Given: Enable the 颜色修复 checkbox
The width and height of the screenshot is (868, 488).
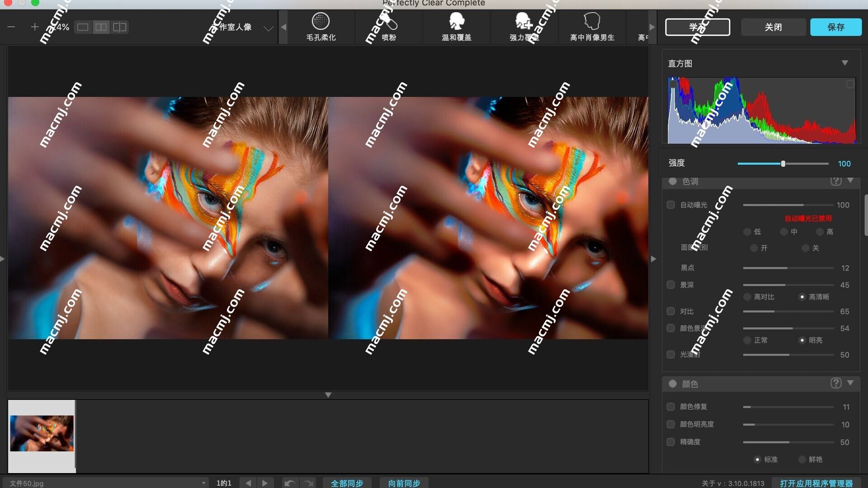Looking at the screenshot, I should click(x=671, y=407).
